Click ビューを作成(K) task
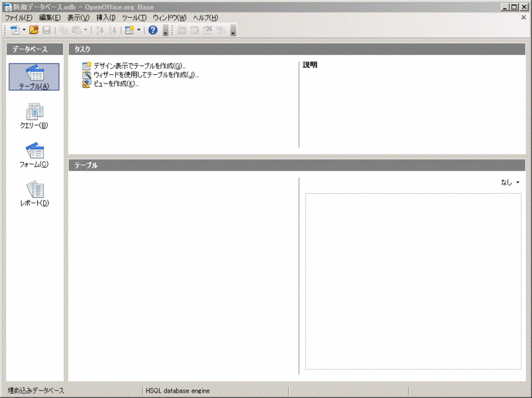Image resolution: width=532 pixels, height=398 pixels. pos(110,84)
